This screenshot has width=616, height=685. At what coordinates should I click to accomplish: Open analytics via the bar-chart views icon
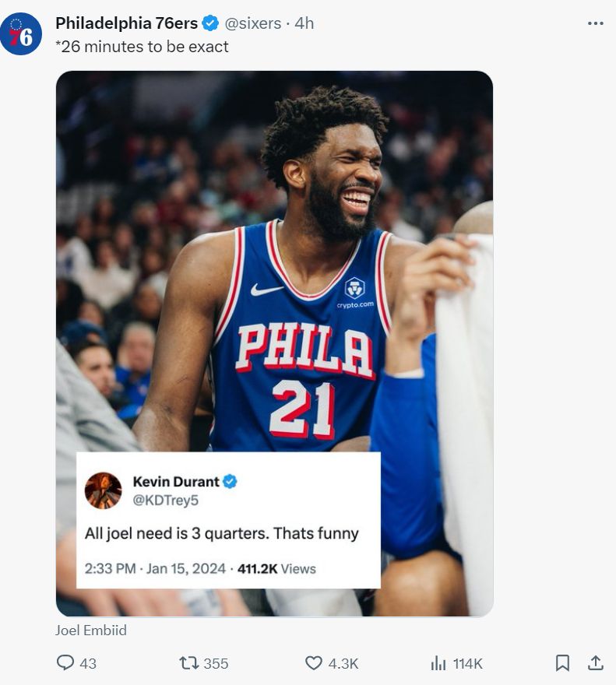click(x=438, y=663)
